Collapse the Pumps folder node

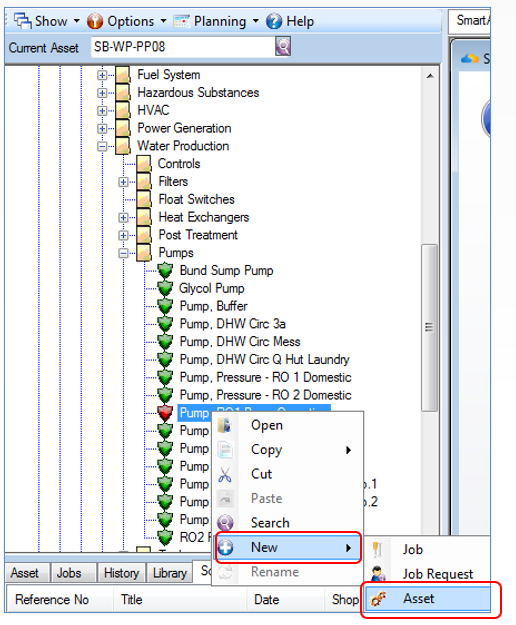124,253
